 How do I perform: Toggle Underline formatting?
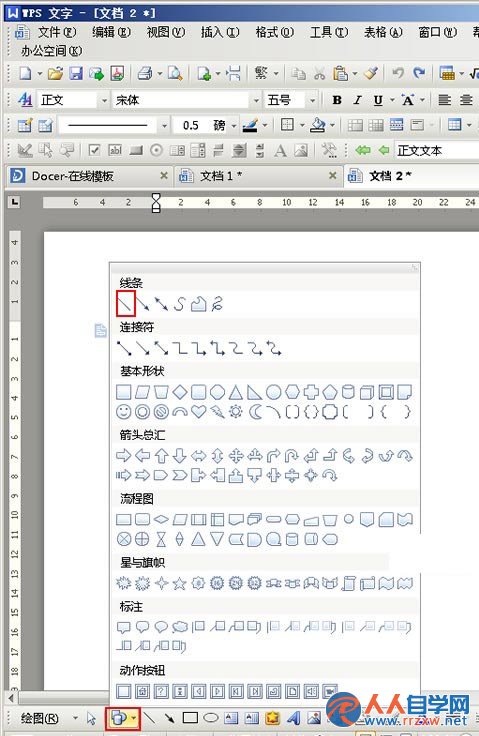click(x=378, y=100)
